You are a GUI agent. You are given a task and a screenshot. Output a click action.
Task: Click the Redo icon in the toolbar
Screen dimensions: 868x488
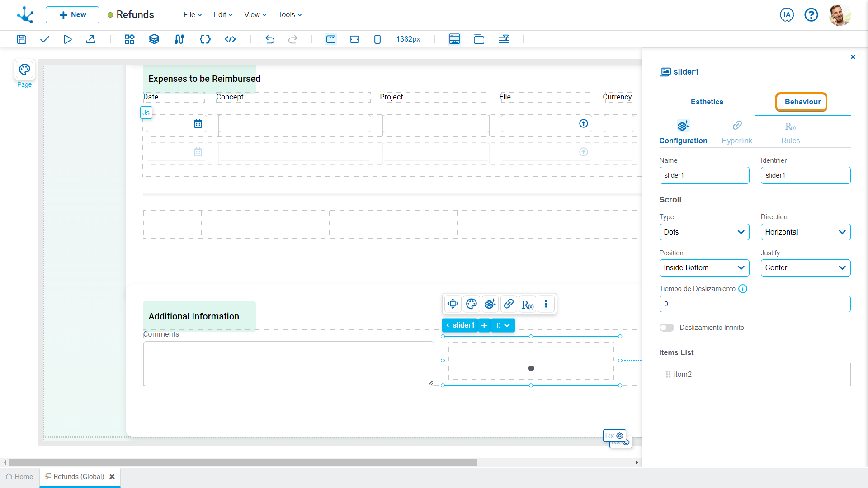point(293,39)
